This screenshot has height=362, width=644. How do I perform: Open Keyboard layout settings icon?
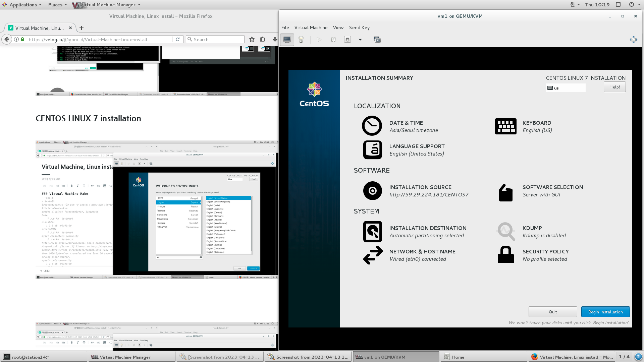tap(505, 126)
